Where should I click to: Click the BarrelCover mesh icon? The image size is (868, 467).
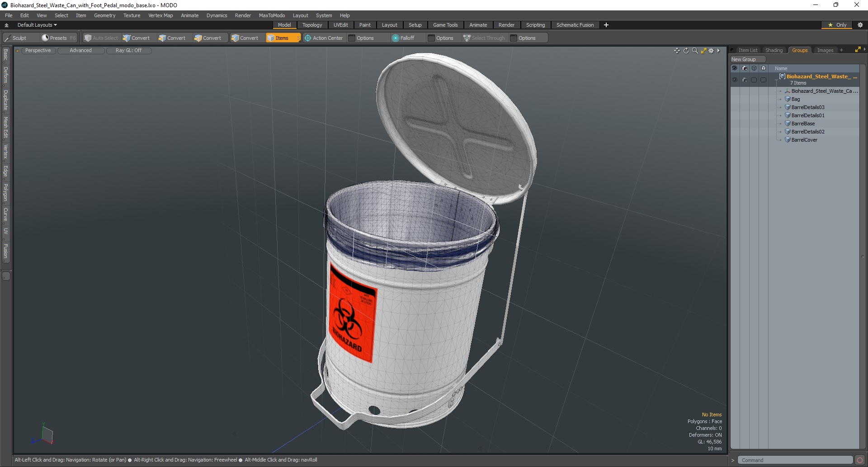788,140
